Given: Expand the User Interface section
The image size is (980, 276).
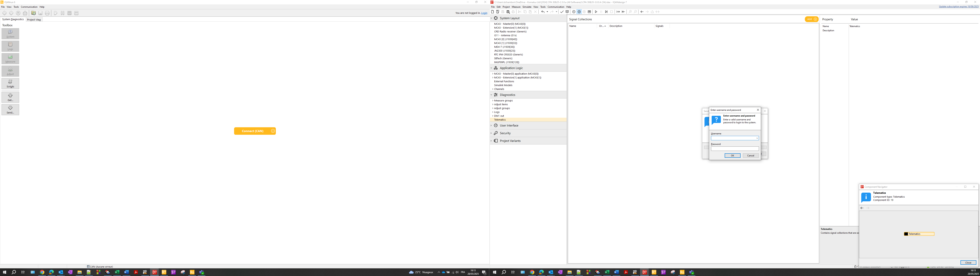Looking at the screenshot, I should click(491, 125).
